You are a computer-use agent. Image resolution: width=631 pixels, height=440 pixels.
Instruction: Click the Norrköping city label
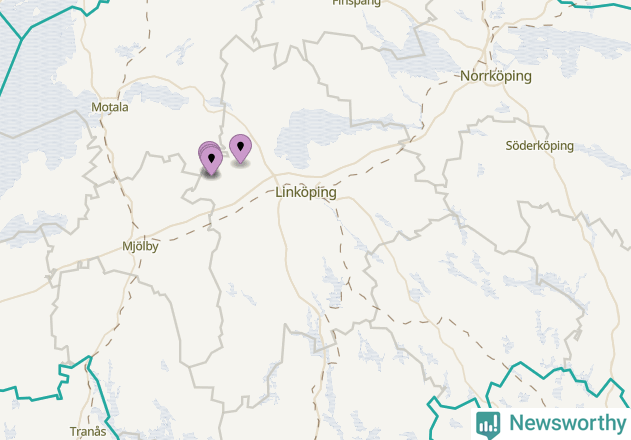tap(496, 76)
